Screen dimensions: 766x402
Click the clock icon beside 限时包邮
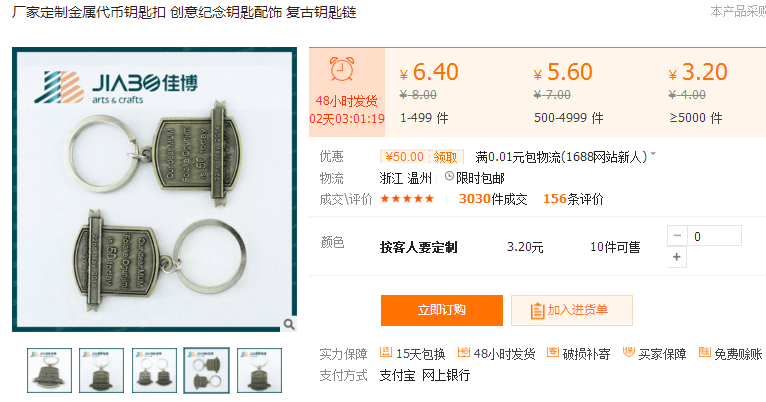tap(449, 176)
